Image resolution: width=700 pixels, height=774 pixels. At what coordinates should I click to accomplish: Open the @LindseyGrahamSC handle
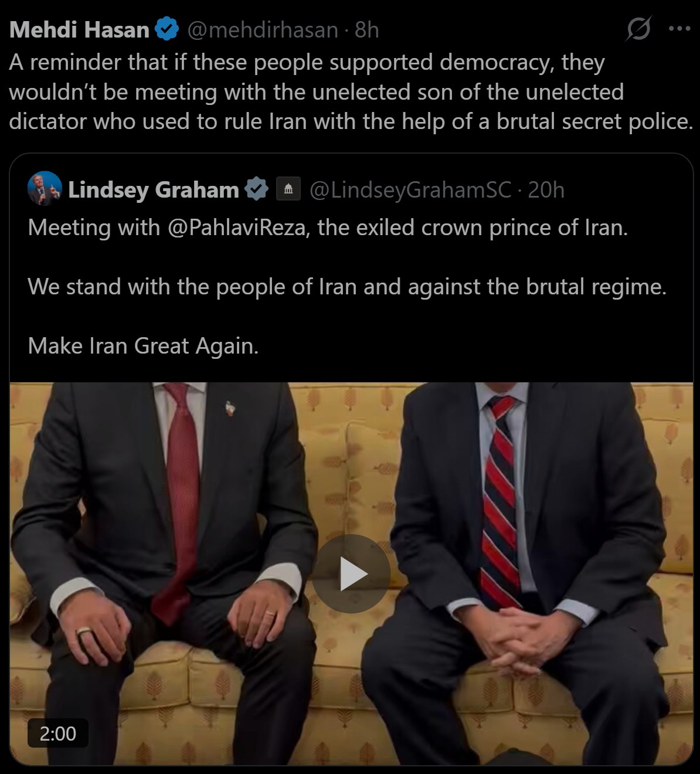coord(410,190)
